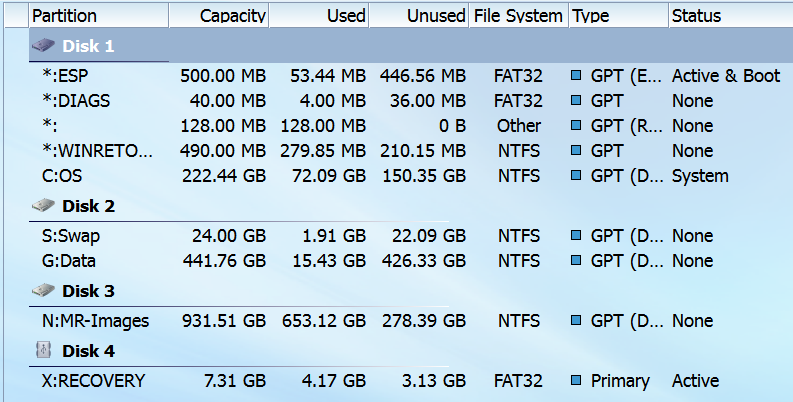The width and height of the screenshot is (793, 402).
Task: Sort by the Capacity column header
Action: [232, 16]
